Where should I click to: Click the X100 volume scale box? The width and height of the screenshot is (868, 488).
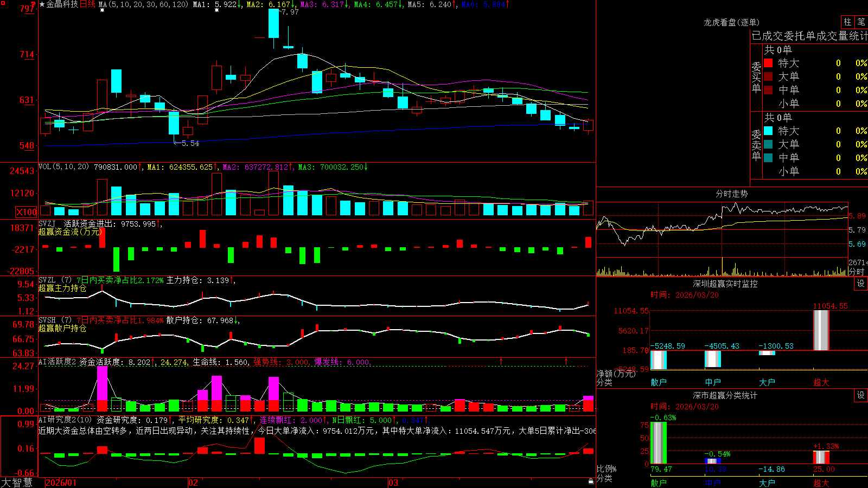click(x=26, y=212)
